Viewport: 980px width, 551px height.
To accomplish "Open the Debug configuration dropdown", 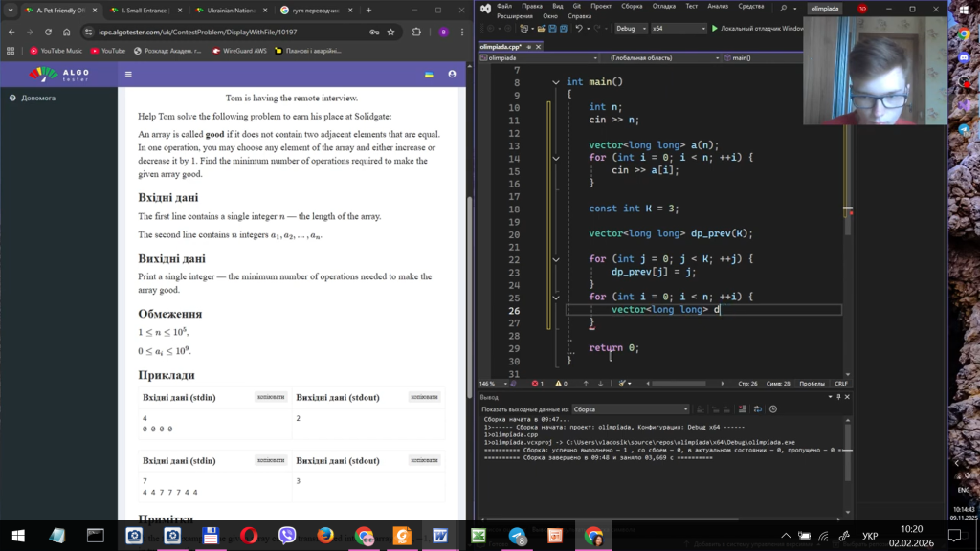I will (631, 29).
